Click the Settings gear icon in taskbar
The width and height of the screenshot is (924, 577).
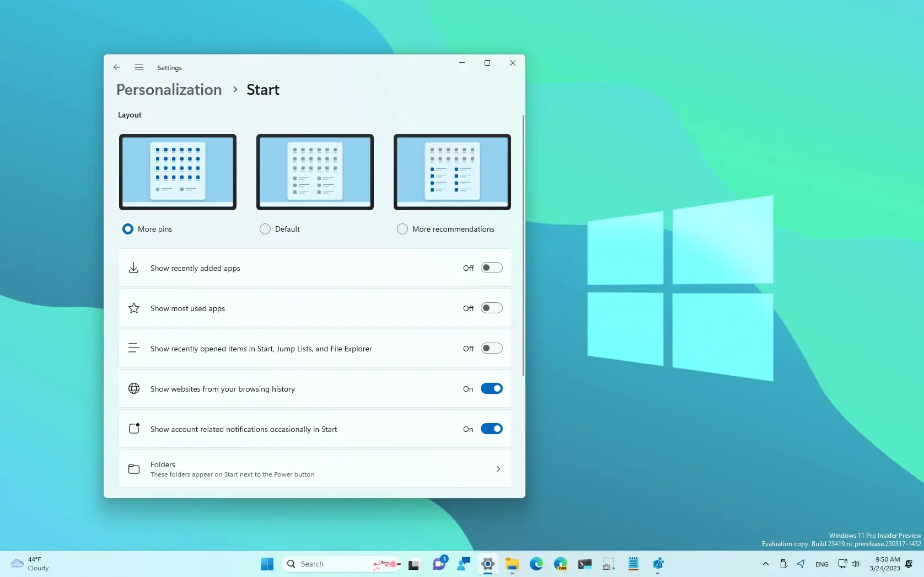pyautogui.click(x=488, y=564)
